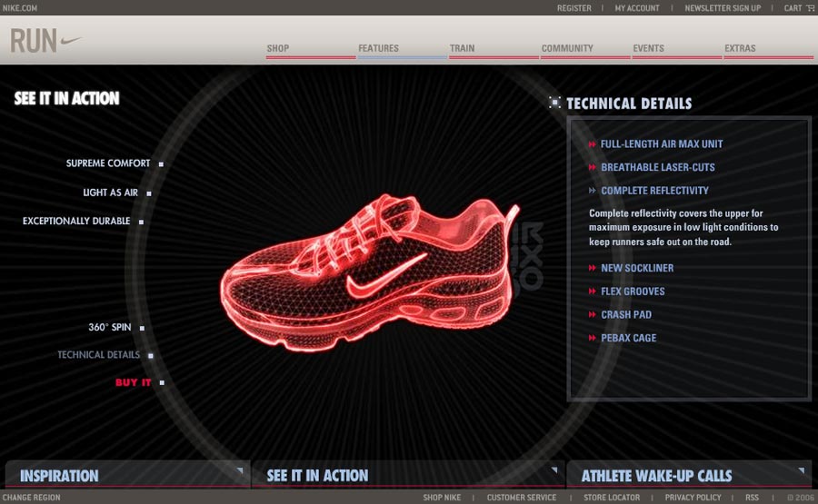Select the marker next to Exceptionally Durable
This screenshot has width=818, height=504.
(x=141, y=222)
